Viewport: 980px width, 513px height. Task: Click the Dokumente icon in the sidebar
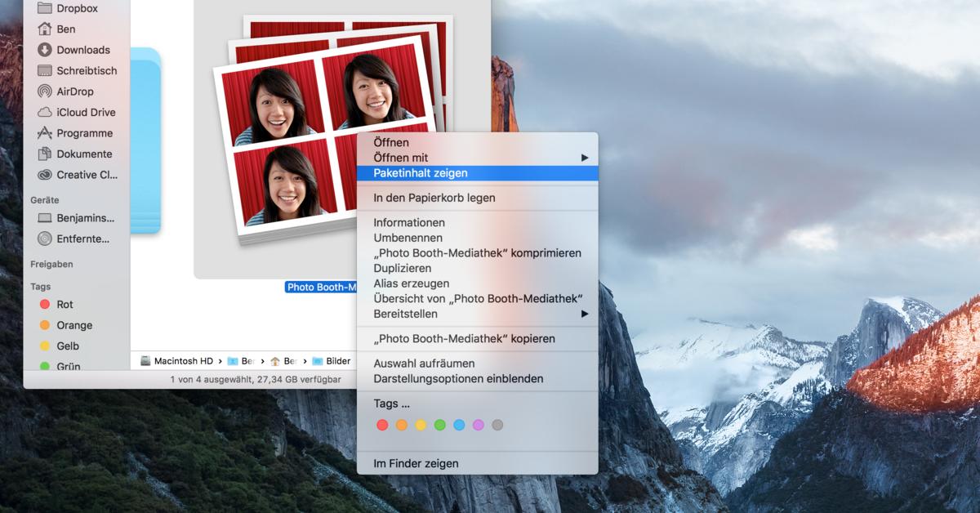click(x=44, y=154)
